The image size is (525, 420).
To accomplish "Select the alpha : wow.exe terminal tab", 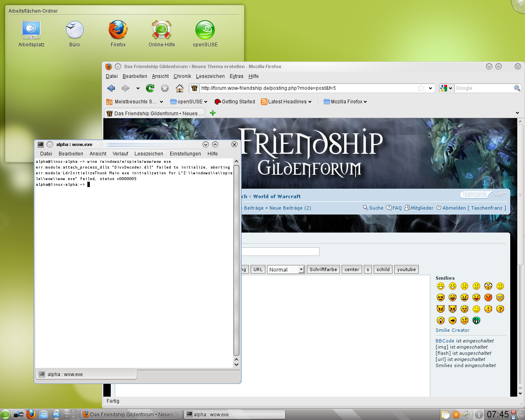I will coord(66,374).
